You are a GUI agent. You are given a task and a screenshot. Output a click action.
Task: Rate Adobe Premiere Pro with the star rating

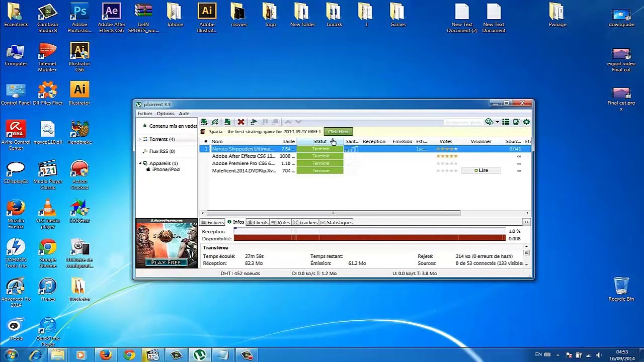[447, 163]
